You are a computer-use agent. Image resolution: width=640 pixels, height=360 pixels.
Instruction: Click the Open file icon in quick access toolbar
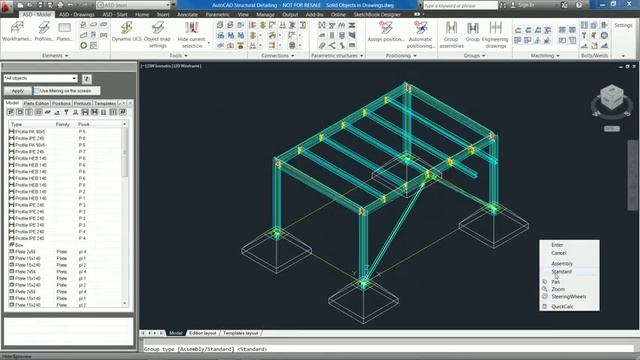[x=30, y=5]
